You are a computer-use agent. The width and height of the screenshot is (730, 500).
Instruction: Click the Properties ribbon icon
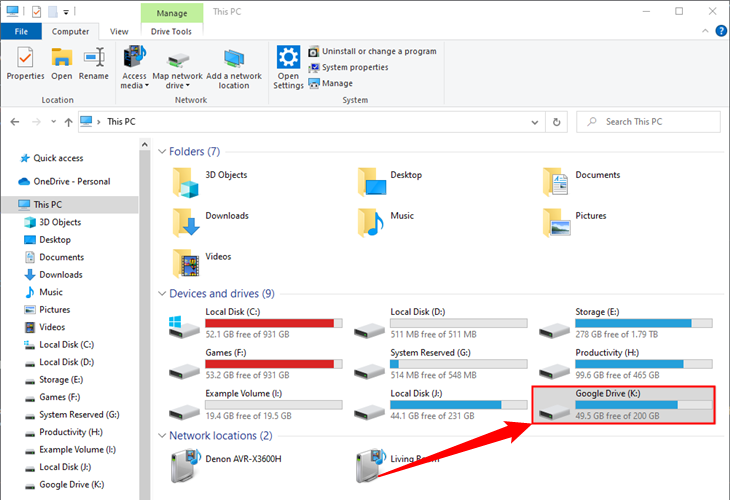[x=25, y=64]
